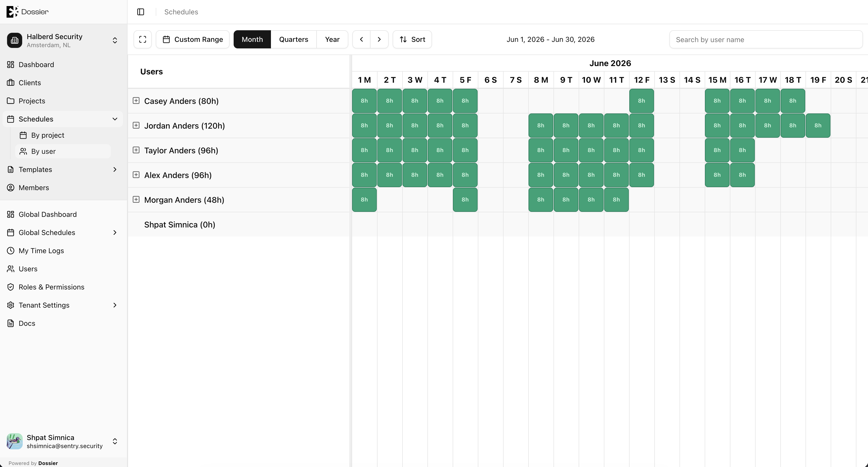Select By project schedule view
868x467 pixels.
[x=63, y=135]
